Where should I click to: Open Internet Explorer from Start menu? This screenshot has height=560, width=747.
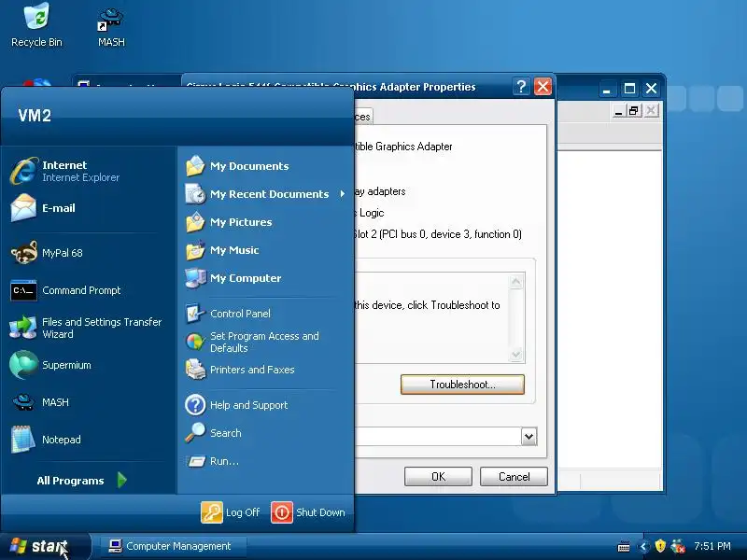coord(89,171)
